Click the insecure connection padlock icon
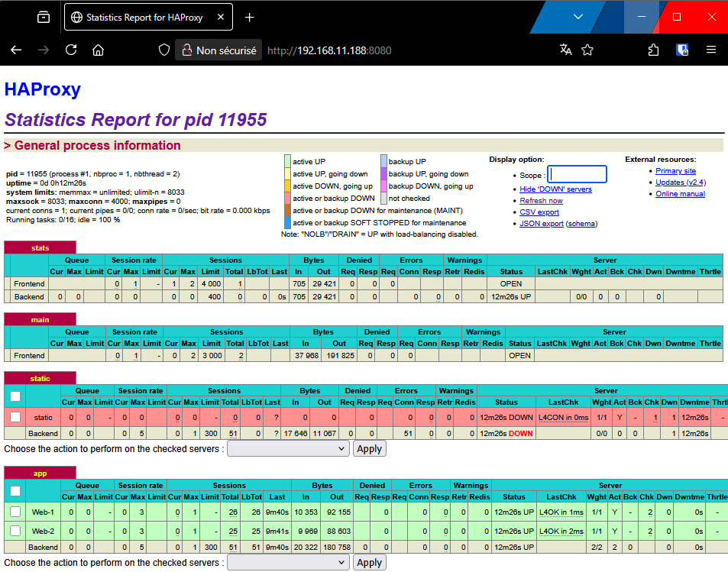728x572 pixels. pos(186,50)
